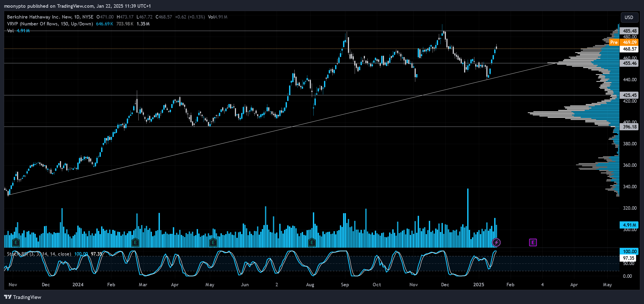The height and width of the screenshot is (304, 644).
Task: Click the orange Pre market label
Action: [x=614, y=42]
